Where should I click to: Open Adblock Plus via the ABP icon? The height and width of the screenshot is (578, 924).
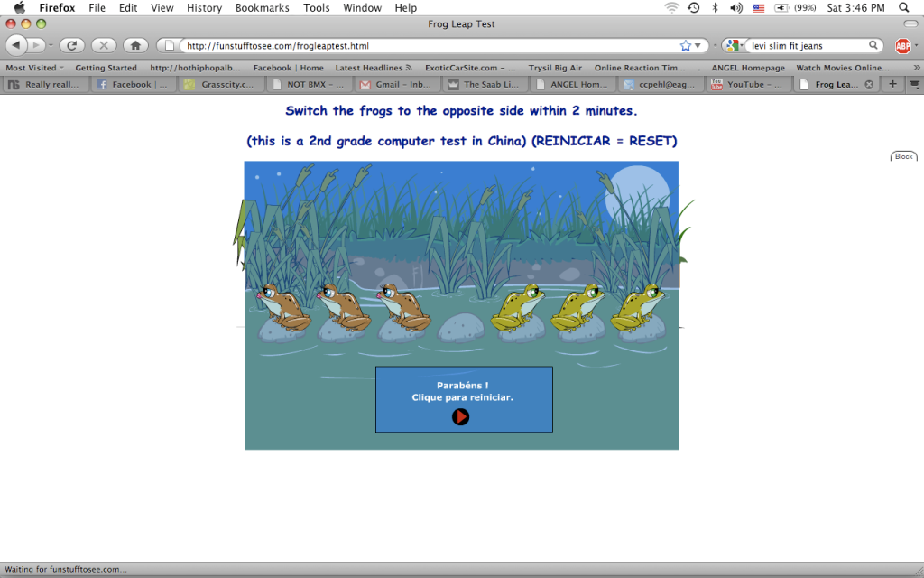pyautogui.click(x=905, y=45)
